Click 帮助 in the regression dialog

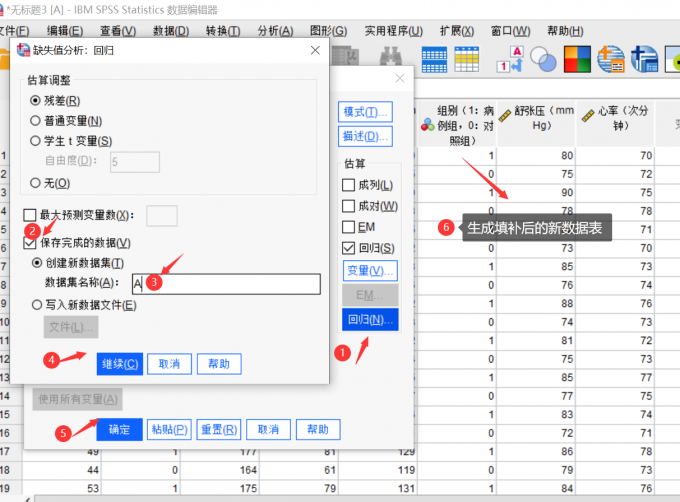click(219, 364)
